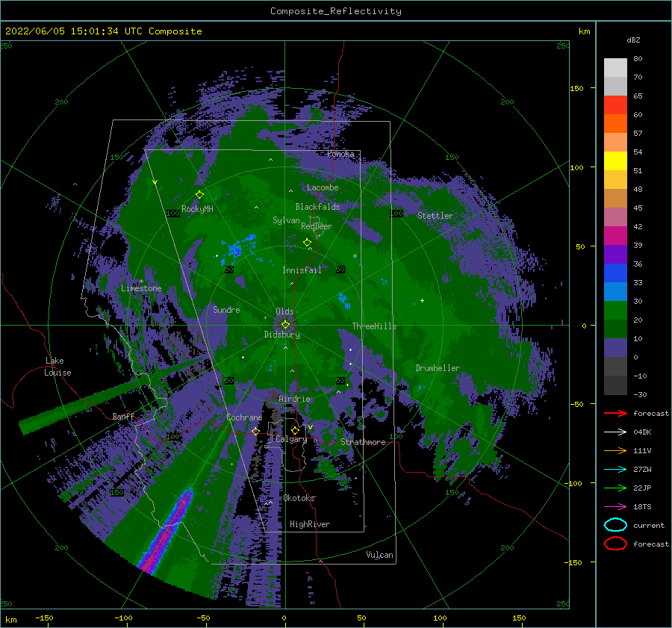This screenshot has height=628, width=672.
Task: Click the RockyMH label
Action: (197, 209)
